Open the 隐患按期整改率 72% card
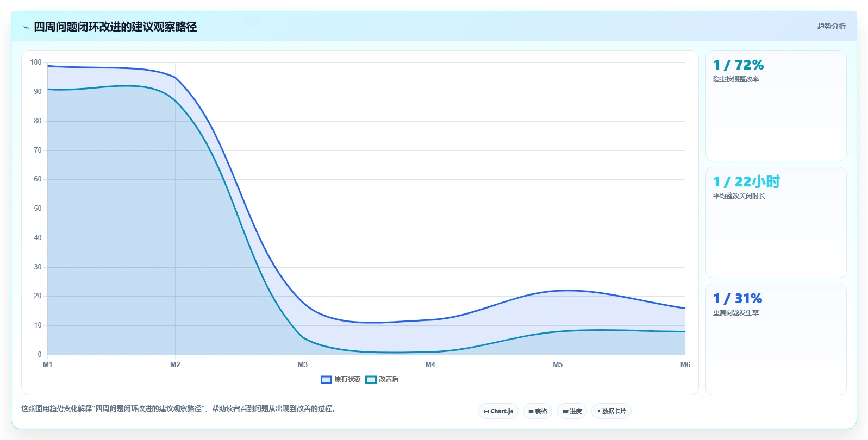This screenshot has width=868, height=440. (x=776, y=105)
